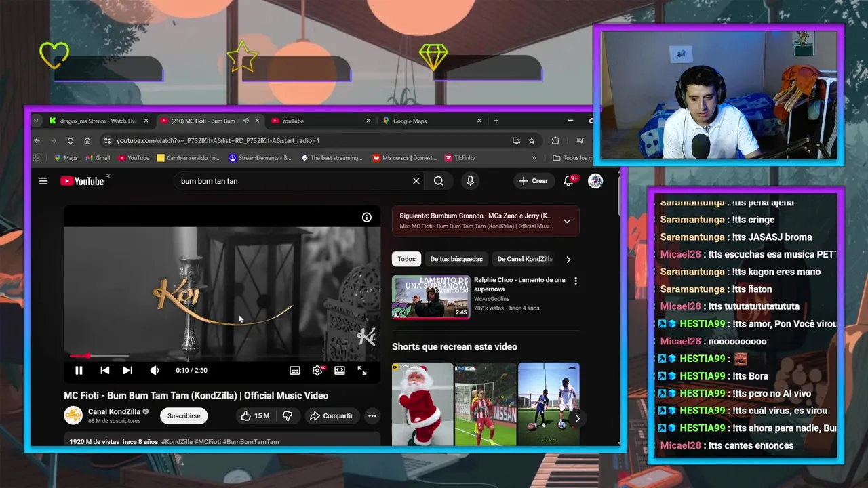
Task: Open the Todos los marcadores folder
Action: tap(573, 158)
